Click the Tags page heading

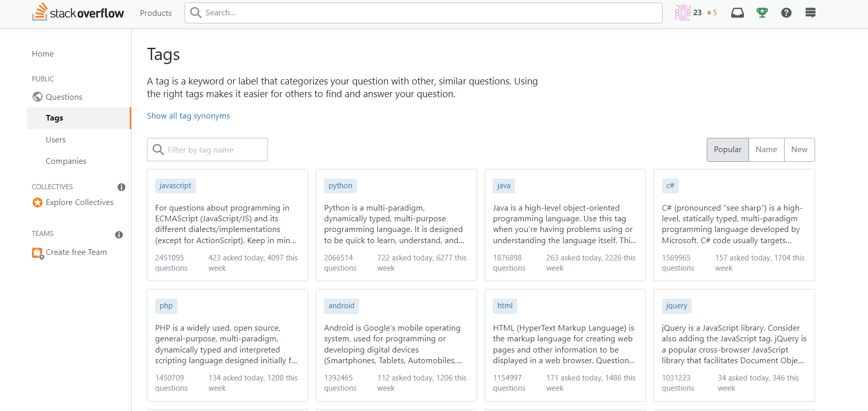(x=163, y=54)
